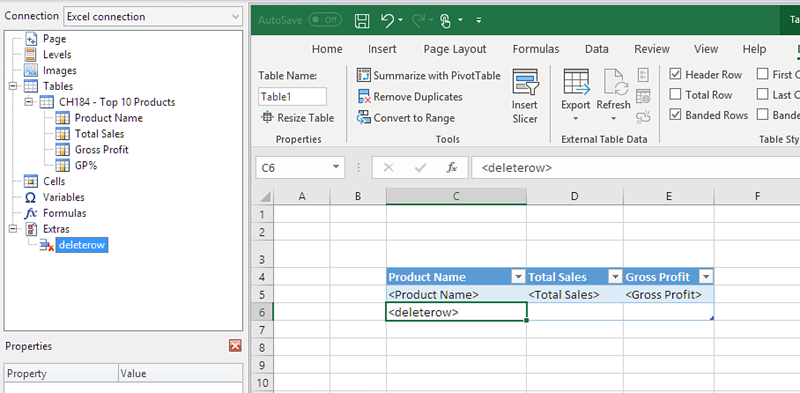Uncheck the Header Row checkbox
Viewport: 800px width, 393px height.
click(675, 75)
